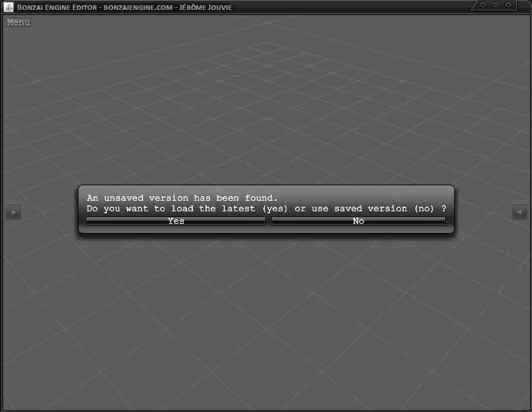
Task: Click bonzaiengine.com in the title bar
Action: pyautogui.click(x=138, y=7)
